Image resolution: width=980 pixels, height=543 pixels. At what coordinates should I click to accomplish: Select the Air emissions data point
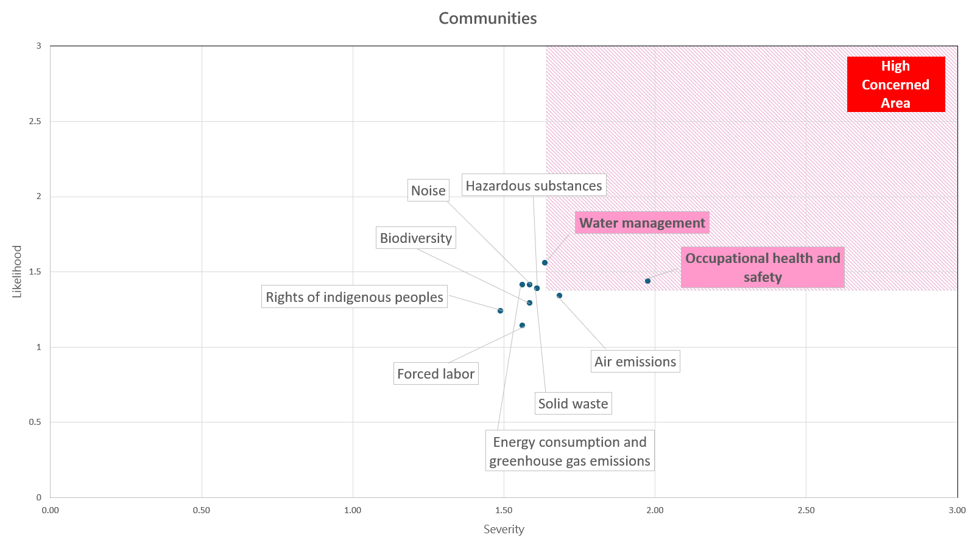point(559,295)
